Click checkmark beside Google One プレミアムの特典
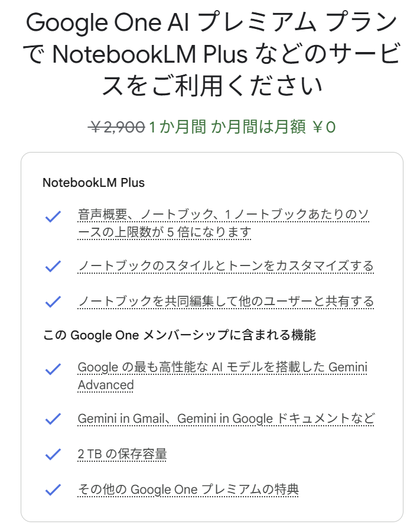 click(x=53, y=490)
